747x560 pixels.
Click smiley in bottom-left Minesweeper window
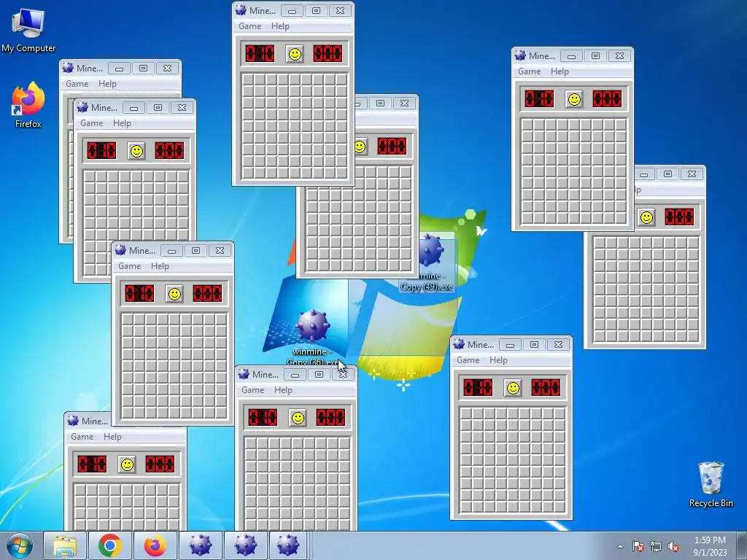tap(127, 464)
